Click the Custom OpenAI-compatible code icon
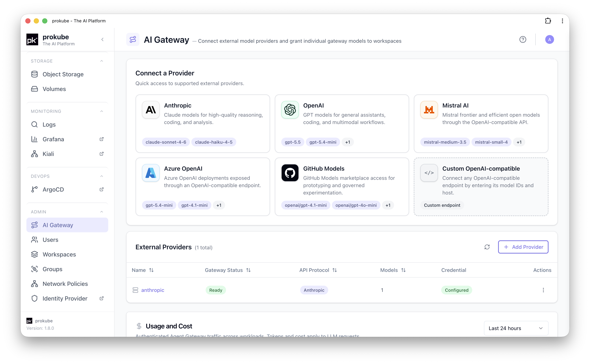This screenshot has height=364, width=590. click(429, 173)
